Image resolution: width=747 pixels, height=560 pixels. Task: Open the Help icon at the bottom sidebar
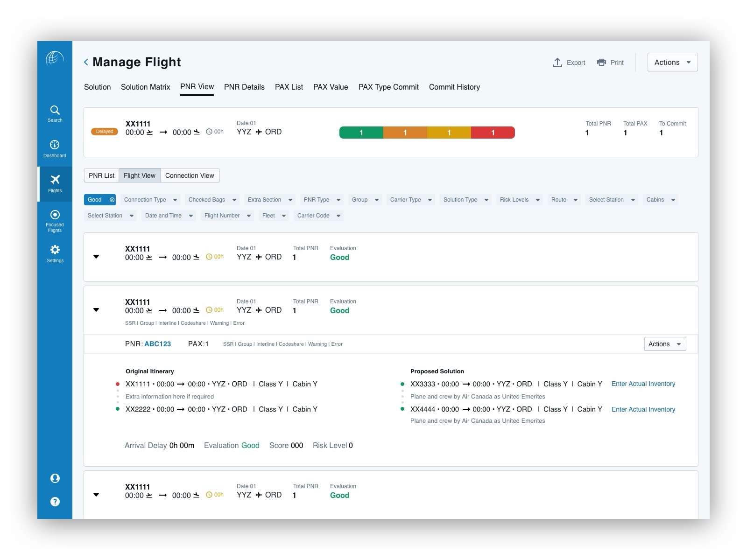pos(55,502)
